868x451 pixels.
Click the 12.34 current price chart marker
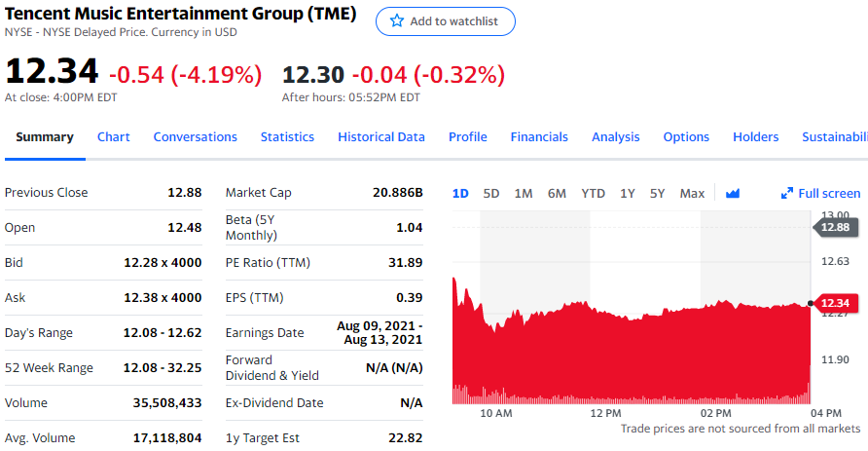pyautogui.click(x=835, y=303)
